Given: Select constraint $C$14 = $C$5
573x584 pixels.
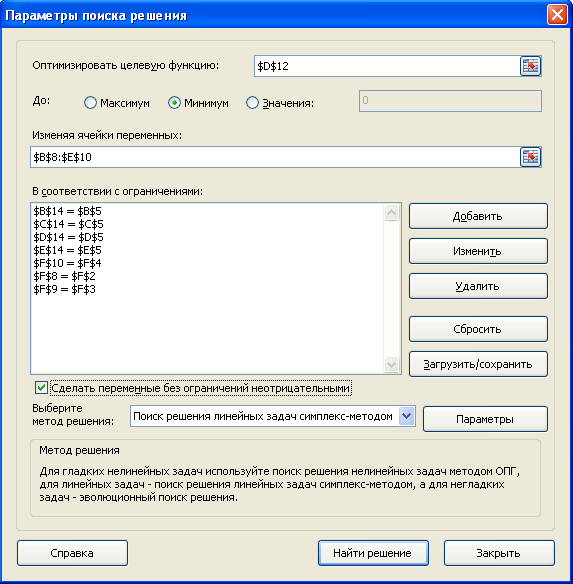Looking at the screenshot, I should point(69,224).
